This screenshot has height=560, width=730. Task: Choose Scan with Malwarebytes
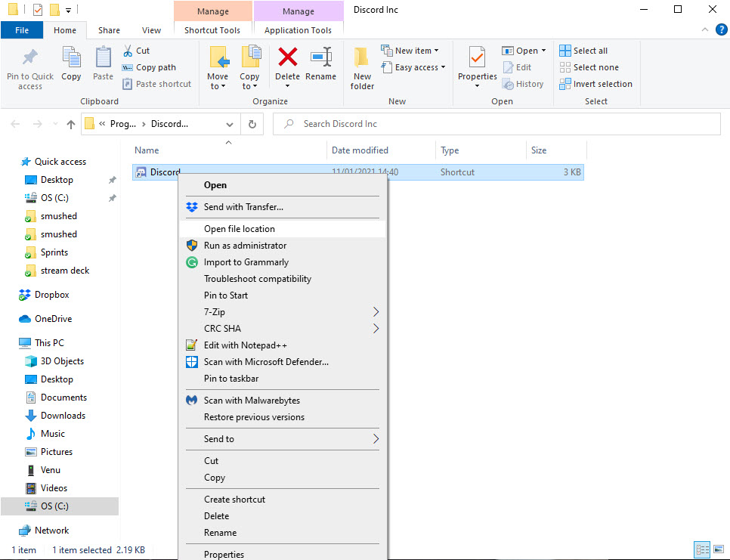click(282, 401)
